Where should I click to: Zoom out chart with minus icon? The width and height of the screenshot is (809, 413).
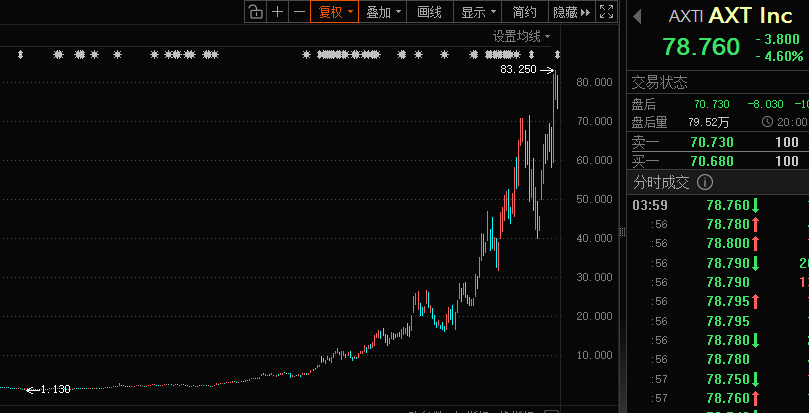(298, 12)
